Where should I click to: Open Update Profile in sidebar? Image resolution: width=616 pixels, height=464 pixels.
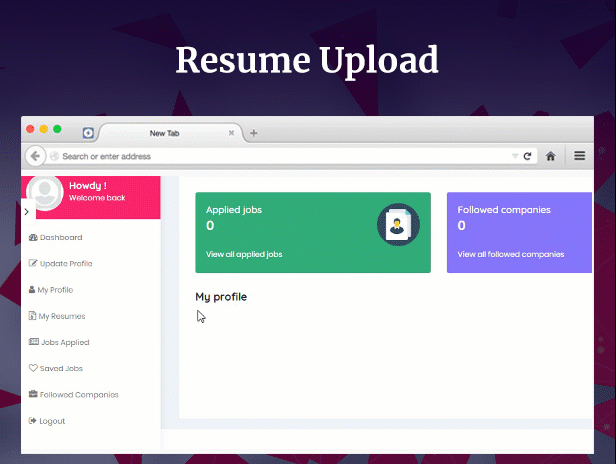click(x=60, y=263)
